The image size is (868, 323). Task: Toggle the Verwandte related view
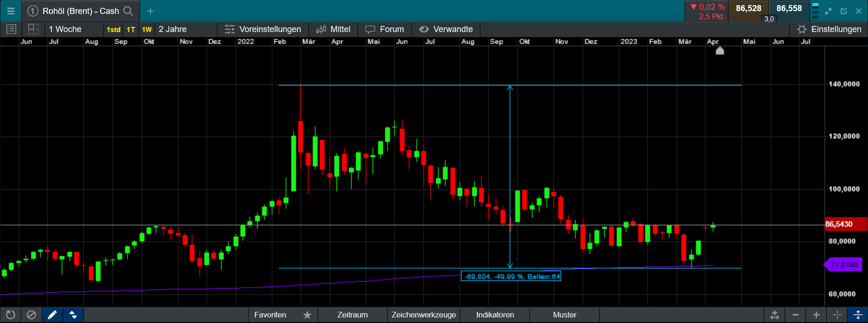(x=446, y=29)
